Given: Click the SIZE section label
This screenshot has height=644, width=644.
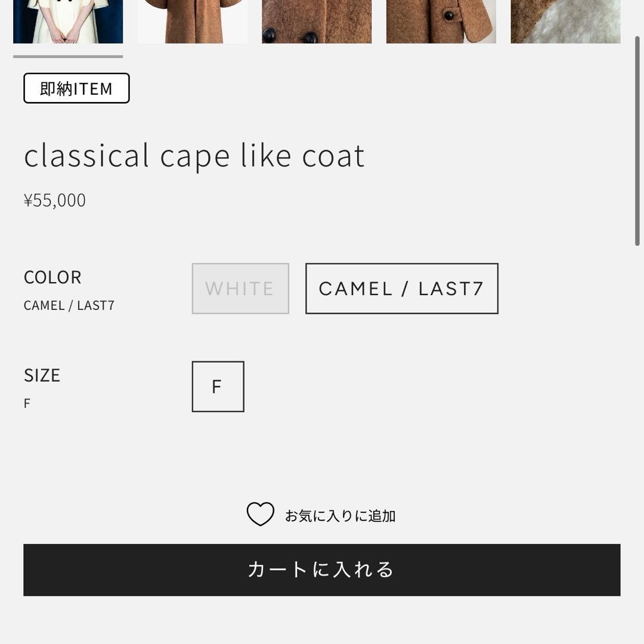Looking at the screenshot, I should pyautogui.click(x=42, y=376).
